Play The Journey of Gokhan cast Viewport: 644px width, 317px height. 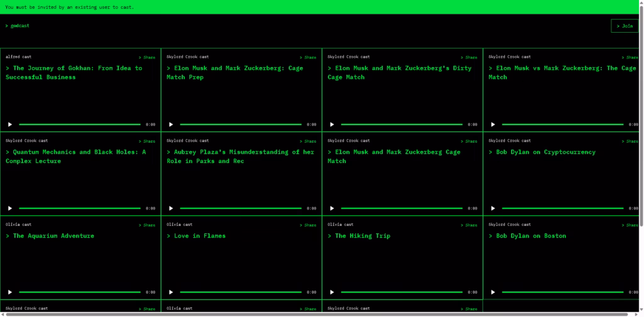point(10,125)
